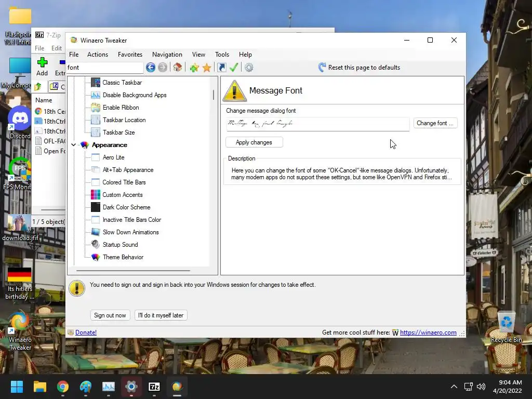
Task: Select the Appearance category heading
Action: [109, 145]
